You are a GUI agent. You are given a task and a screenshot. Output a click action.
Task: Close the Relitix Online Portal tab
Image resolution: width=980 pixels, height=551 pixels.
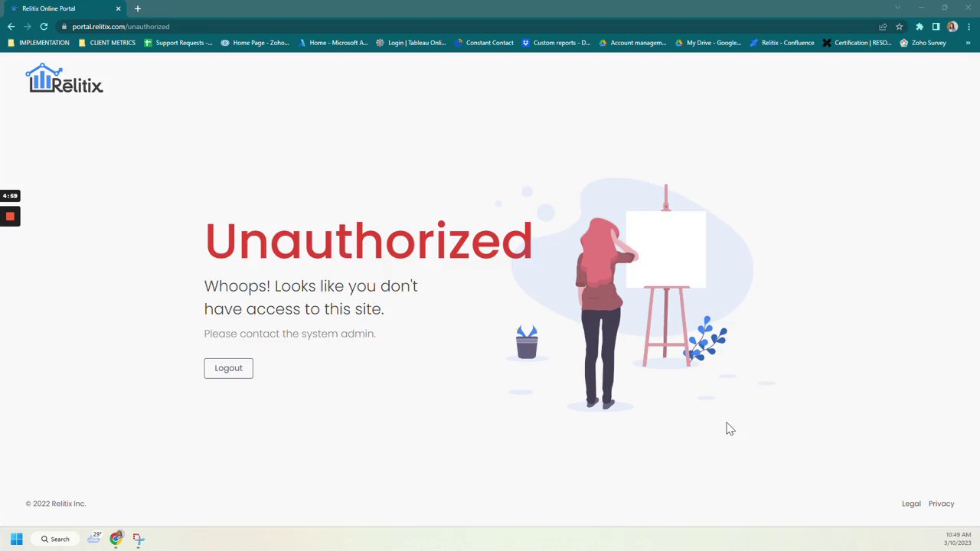(118, 8)
